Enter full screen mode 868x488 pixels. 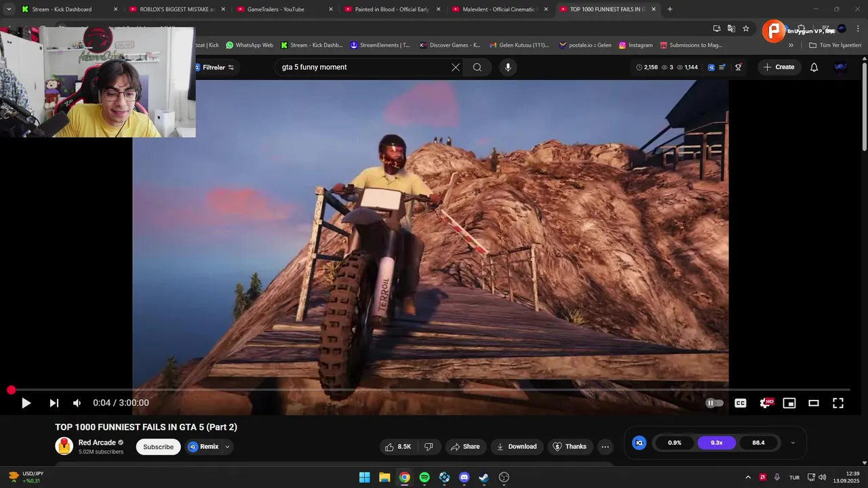click(x=838, y=403)
